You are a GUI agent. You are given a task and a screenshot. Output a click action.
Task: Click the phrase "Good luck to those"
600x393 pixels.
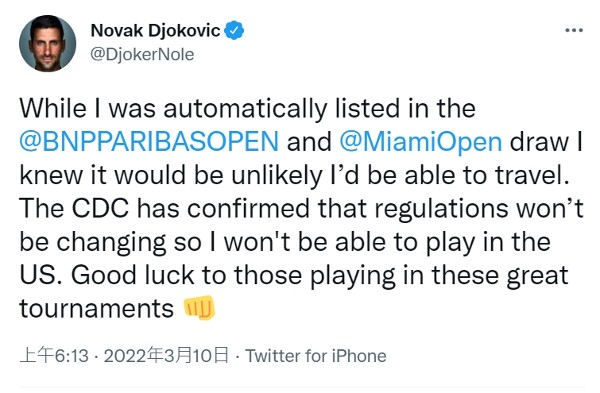click(x=186, y=276)
